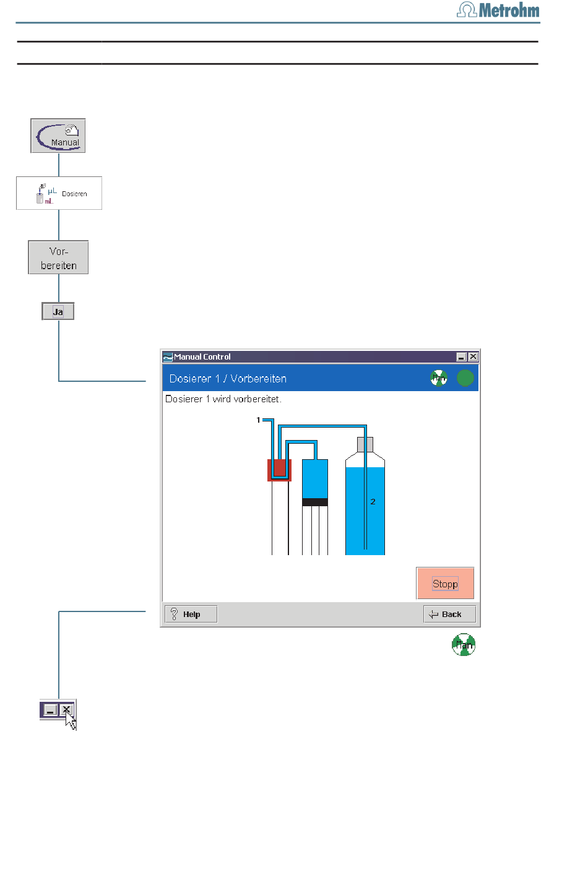The height and width of the screenshot is (872, 588).
Task: Click the red valve block in diagram
Action: [279, 470]
